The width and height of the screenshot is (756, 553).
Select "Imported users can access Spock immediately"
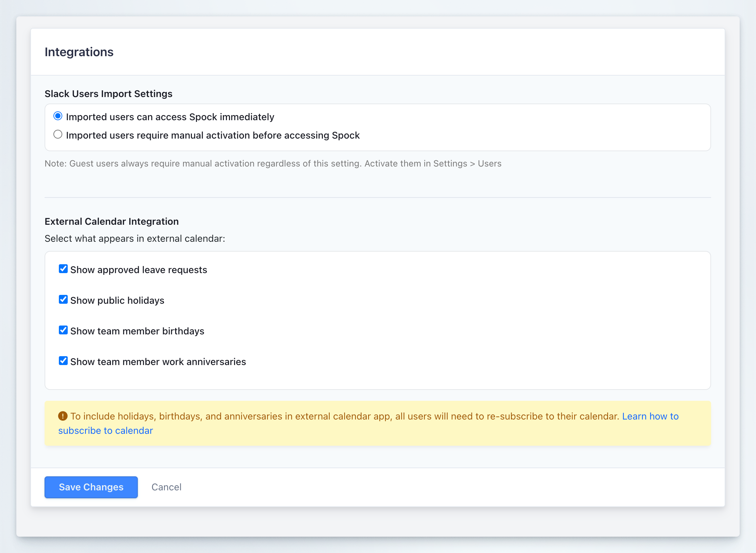(58, 116)
